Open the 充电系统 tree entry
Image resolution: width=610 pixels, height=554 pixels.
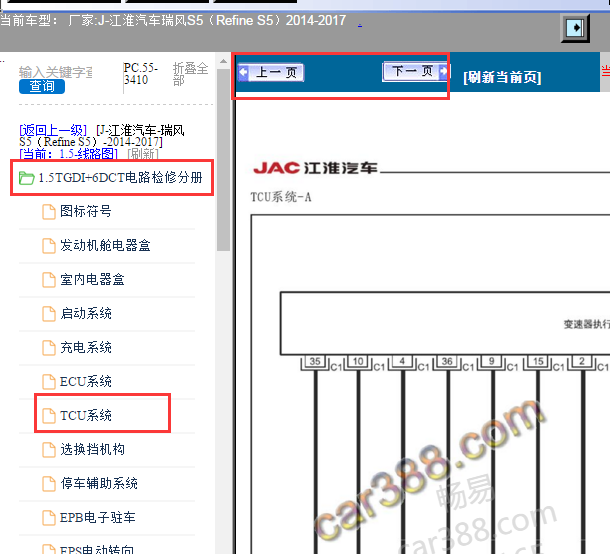click(86, 347)
